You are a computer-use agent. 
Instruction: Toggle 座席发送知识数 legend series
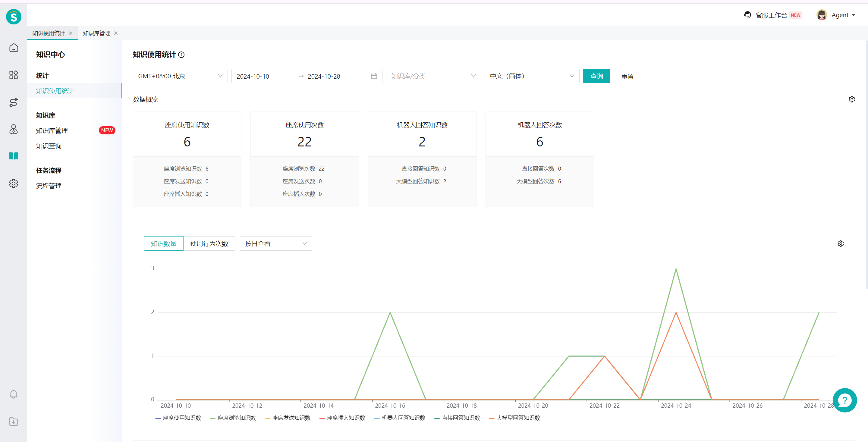click(288, 418)
